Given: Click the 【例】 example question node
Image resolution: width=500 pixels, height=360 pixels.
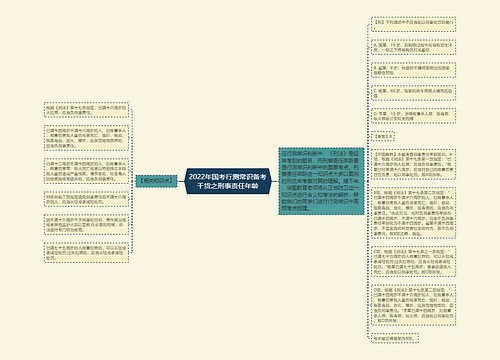Looking at the screenshot, I should 413,24.
